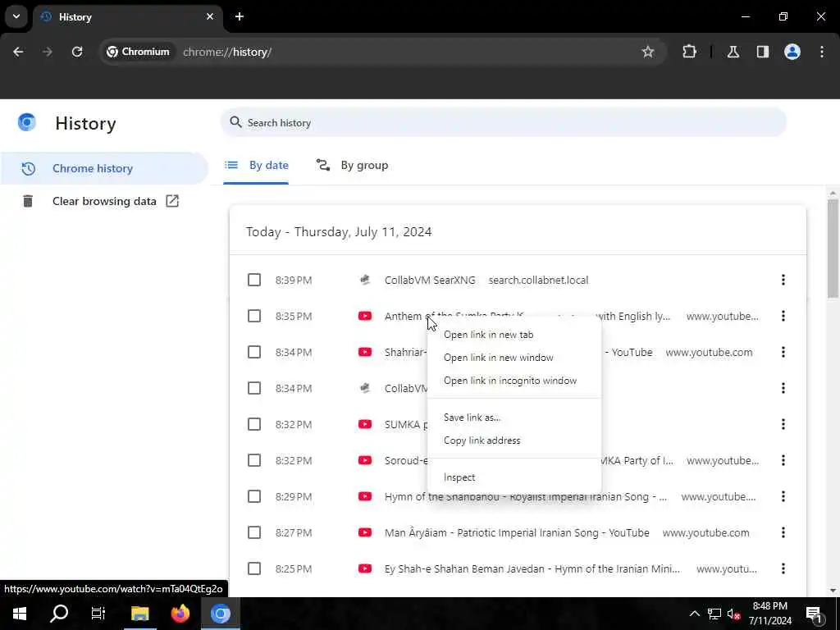Launch Firefox from the taskbar
This screenshot has width=840, height=630.
(x=180, y=614)
